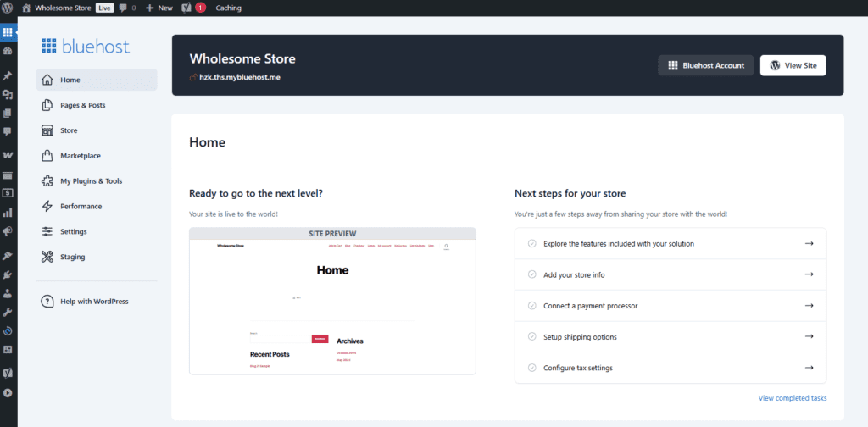Open comments bubble in top admin bar

tap(127, 8)
